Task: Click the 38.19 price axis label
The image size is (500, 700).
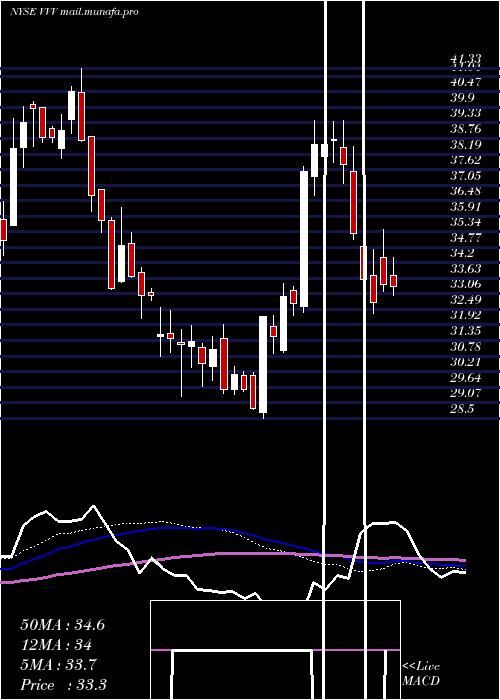Action: click(465, 145)
